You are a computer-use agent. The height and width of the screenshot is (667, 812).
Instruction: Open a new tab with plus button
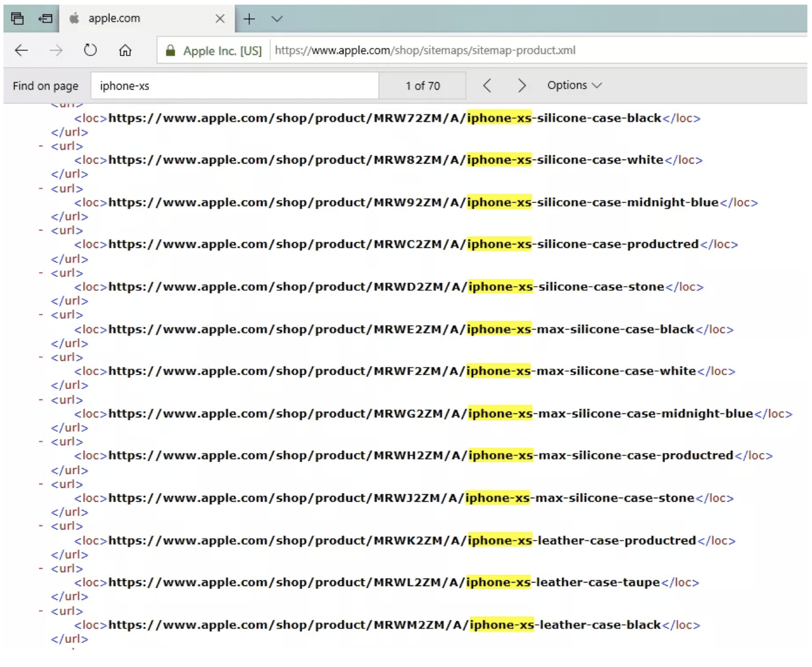(x=249, y=19)
